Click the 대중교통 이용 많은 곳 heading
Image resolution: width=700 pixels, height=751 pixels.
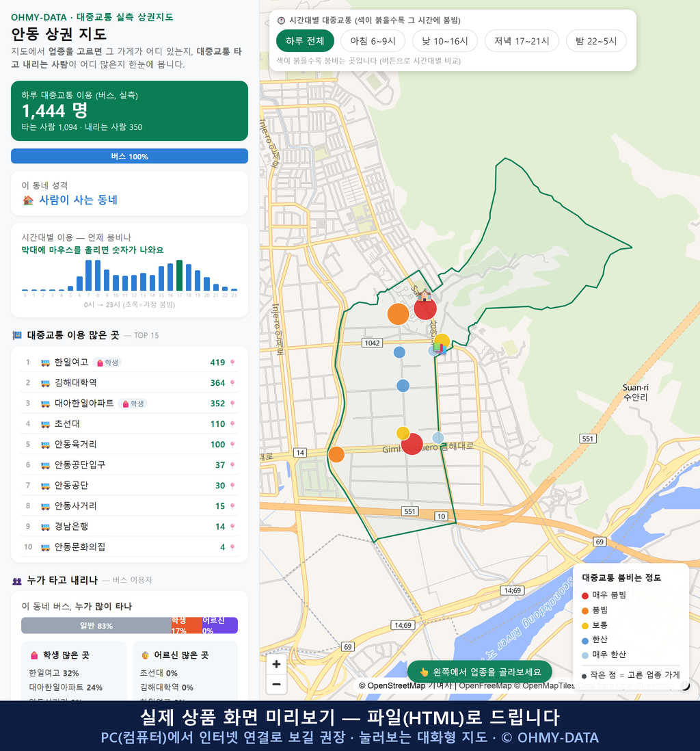(72, 335)
